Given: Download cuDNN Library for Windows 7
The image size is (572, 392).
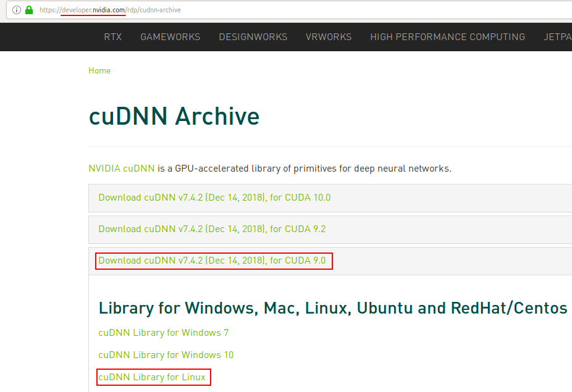Looking at the screenshot, I should (x=164, y=333).
